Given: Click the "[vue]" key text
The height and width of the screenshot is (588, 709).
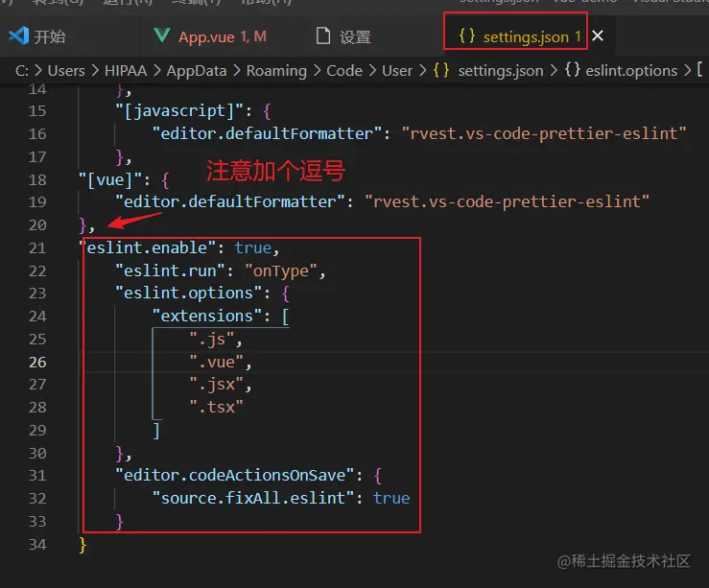Looking at the screenshot, I should coord(110,180).
